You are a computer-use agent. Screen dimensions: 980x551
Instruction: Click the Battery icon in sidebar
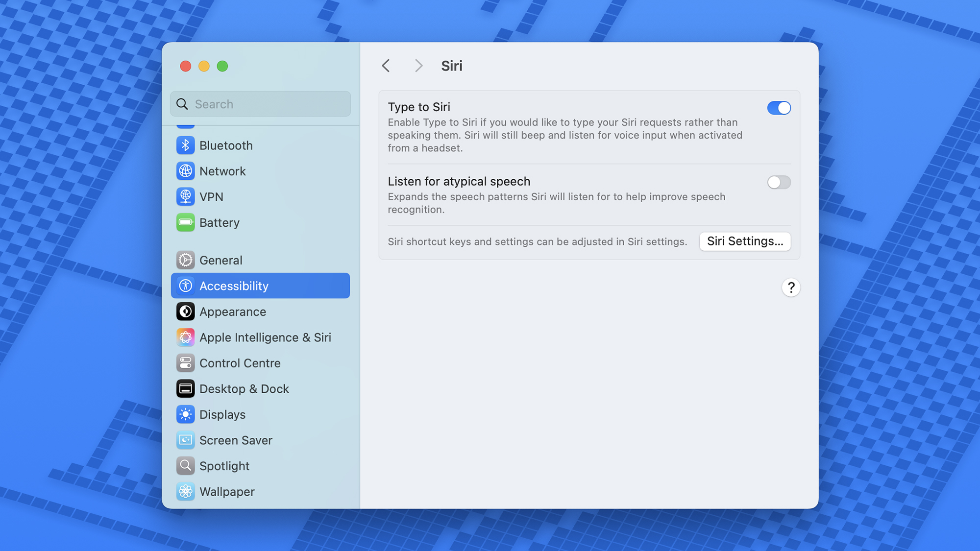click(185, 222)
